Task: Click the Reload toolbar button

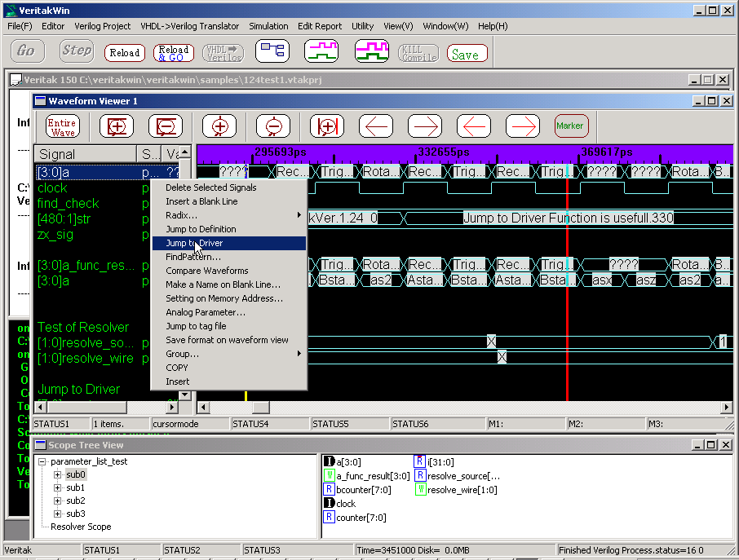Action: coord(125,53)
